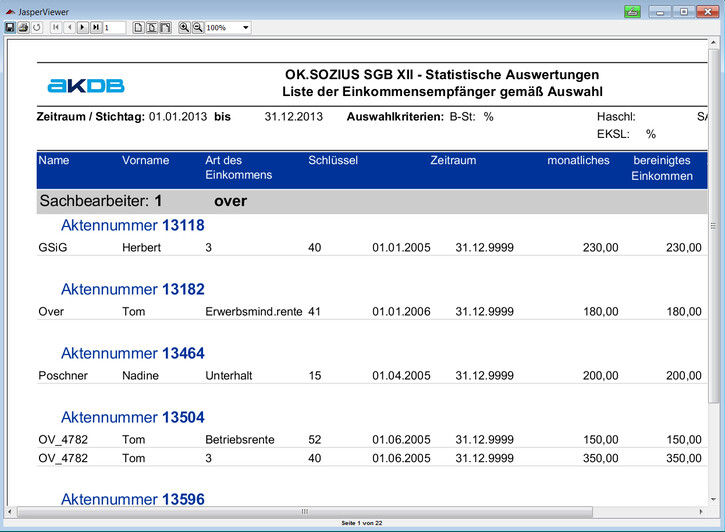725x532 pixels.
Task: Click the green title bar icon
Action: 631,11
